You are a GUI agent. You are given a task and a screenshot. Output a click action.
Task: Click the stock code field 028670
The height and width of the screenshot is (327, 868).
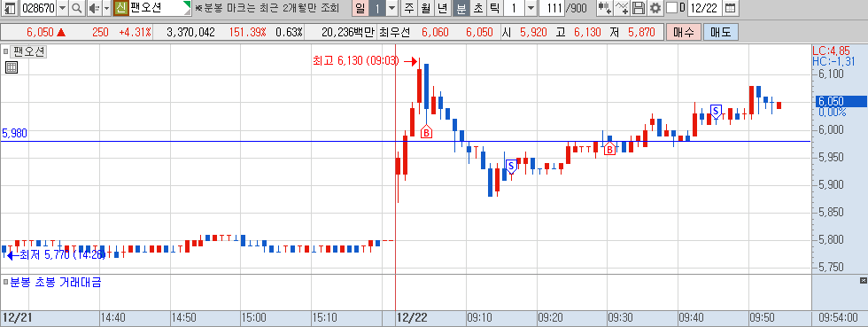[37, 8]
